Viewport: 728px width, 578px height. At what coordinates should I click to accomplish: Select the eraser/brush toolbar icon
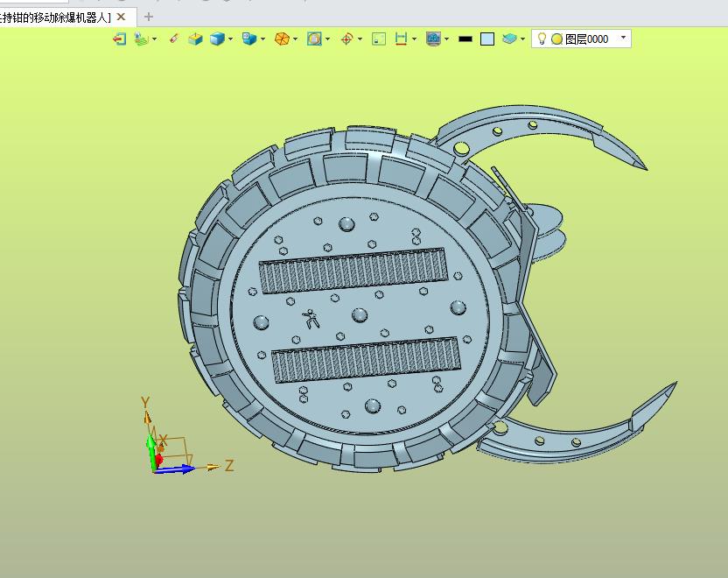pos(173,39)
